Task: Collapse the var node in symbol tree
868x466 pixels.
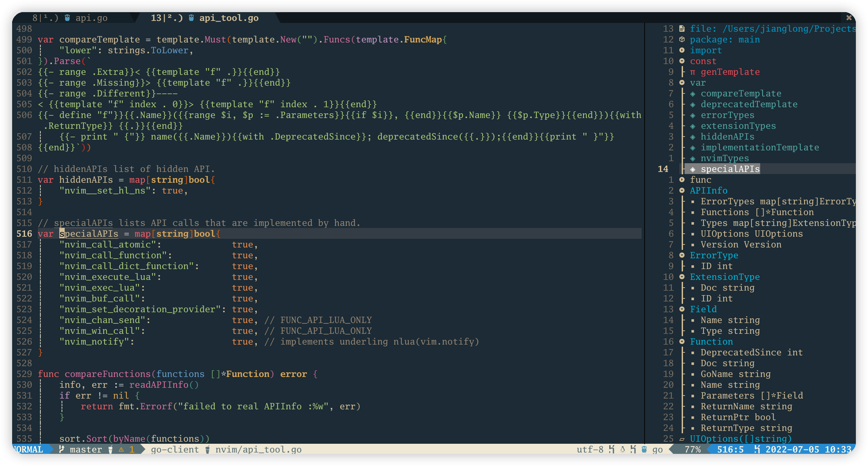Action: point(682,83)
